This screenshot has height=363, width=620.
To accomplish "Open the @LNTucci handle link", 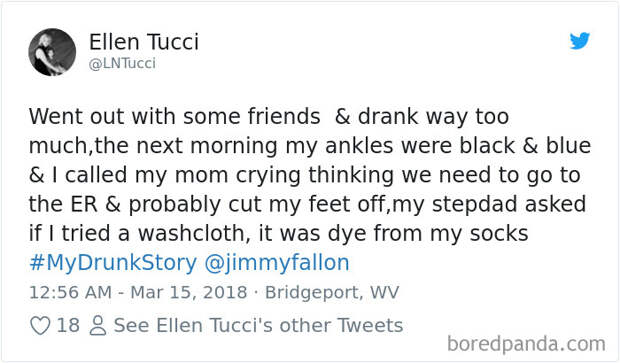I will pos(122,63).
